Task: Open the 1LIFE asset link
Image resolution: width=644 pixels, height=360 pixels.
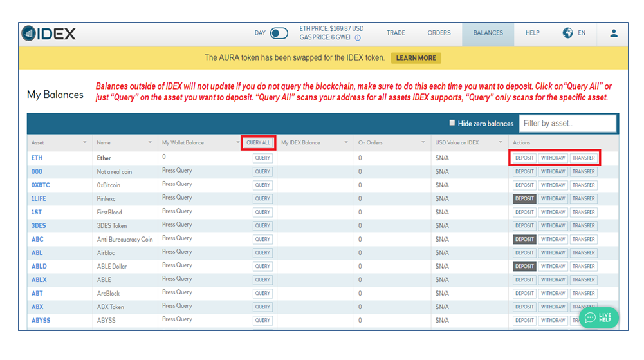Action: [39, 198]
